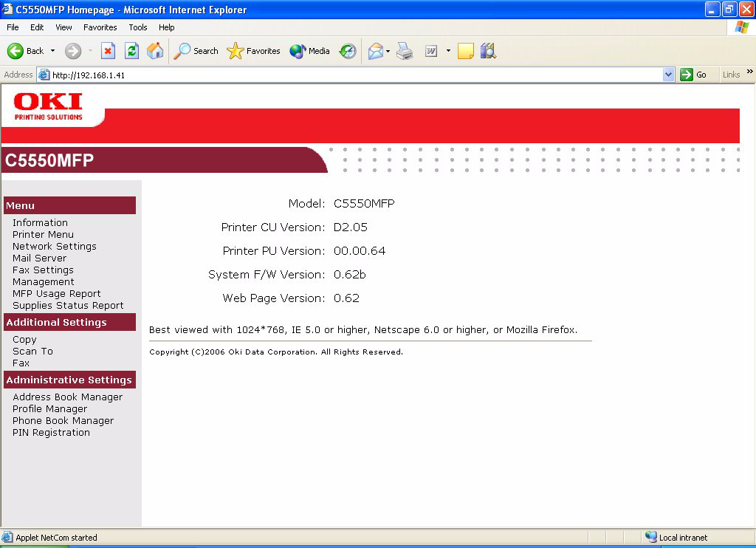This screenshot has width=756, height=548.
Task: Click the Research books icon
Action: (x=488, y=51)
